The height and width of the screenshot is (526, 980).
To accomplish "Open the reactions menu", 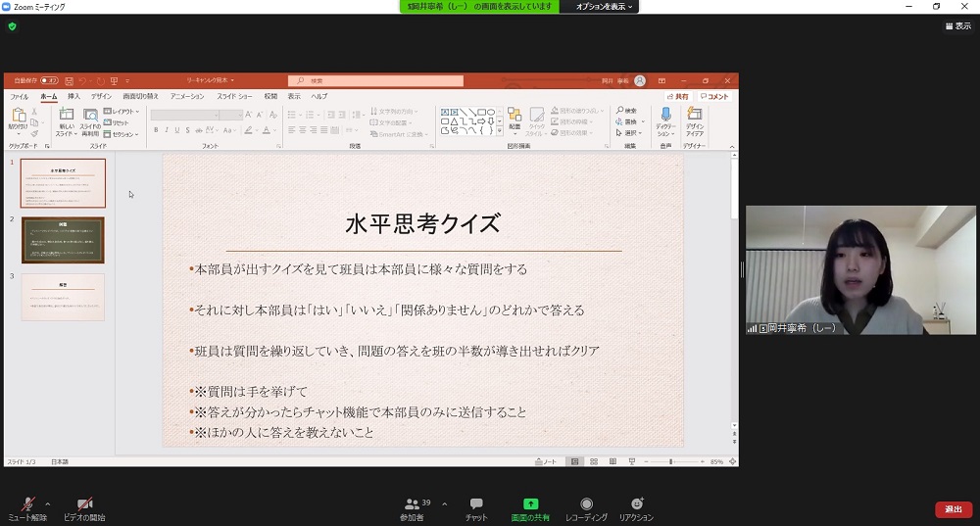I will pyautogui.click(x=636, y=504).
